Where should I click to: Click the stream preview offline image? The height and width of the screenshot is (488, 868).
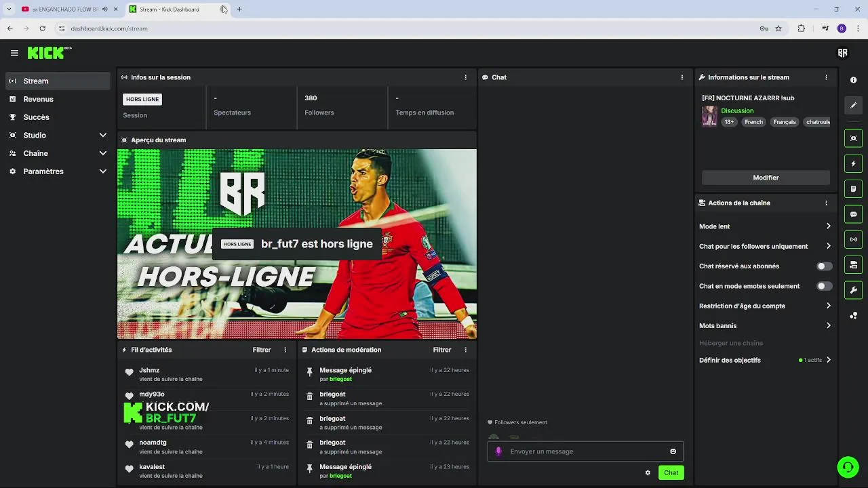pos(297,244)
